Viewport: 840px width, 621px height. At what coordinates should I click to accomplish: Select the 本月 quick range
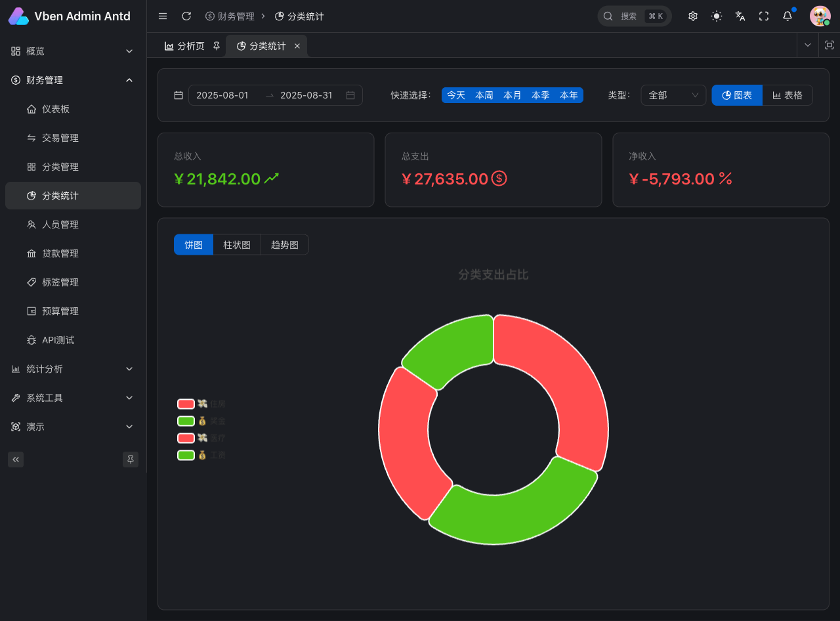tap(512, 95)
